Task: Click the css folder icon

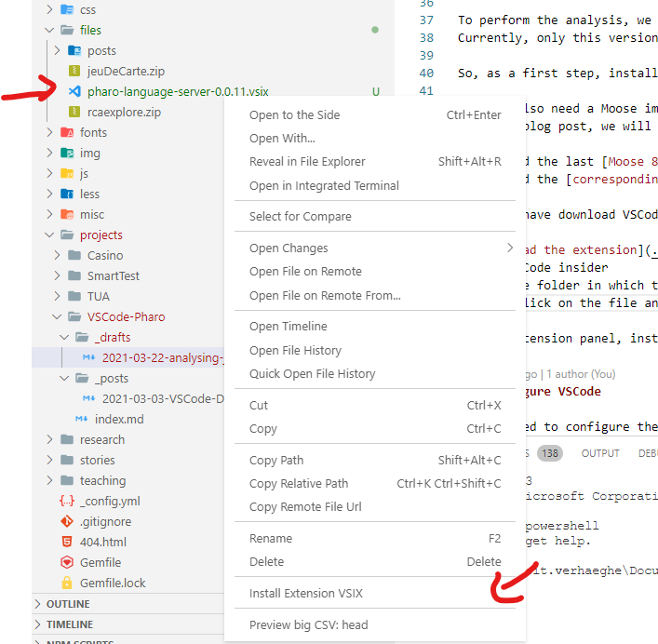Action: (x=67, y=9)
